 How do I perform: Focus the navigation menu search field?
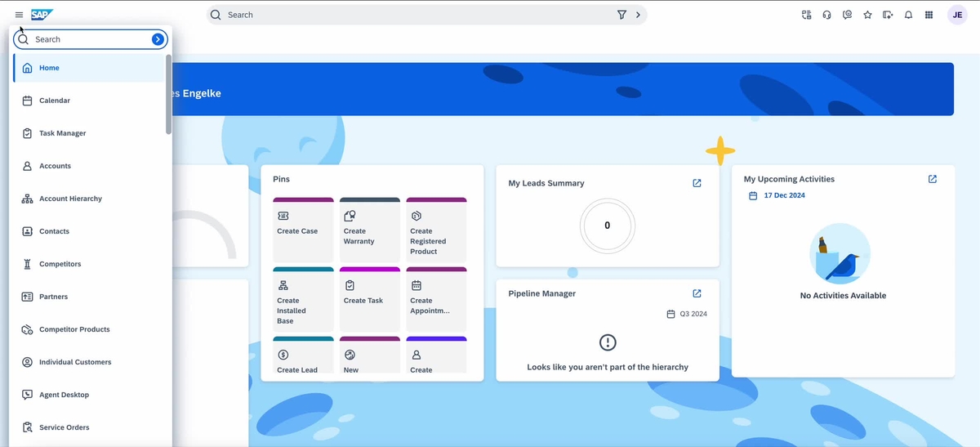(90, 39)
